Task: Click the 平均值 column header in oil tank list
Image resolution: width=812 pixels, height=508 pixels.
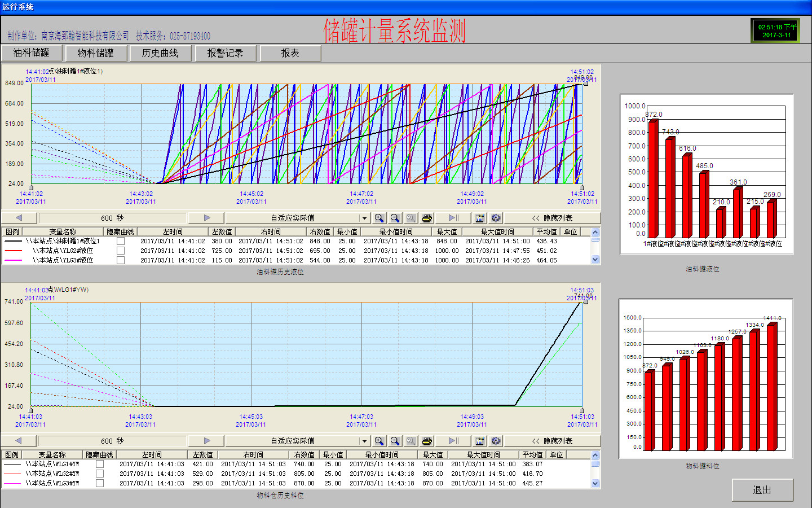Action: tap(547, 232)
